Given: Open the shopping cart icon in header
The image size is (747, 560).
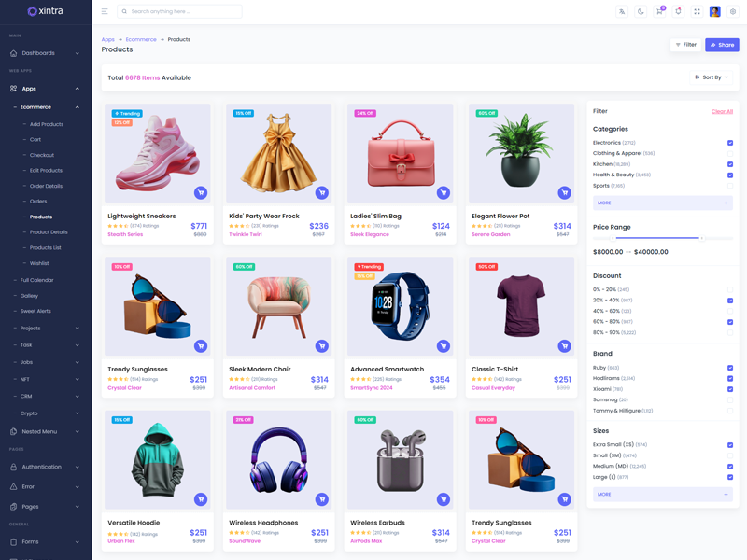Looking at the screenshot, I should click(659, 11).
